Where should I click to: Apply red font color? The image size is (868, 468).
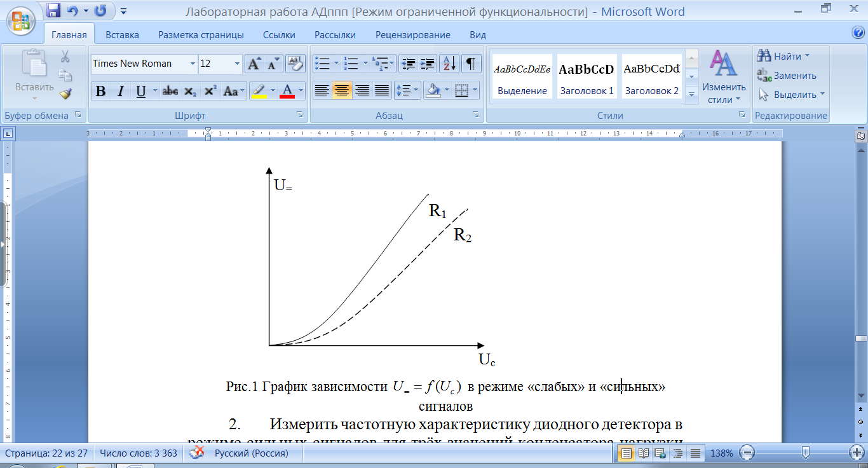pos(287,91)
